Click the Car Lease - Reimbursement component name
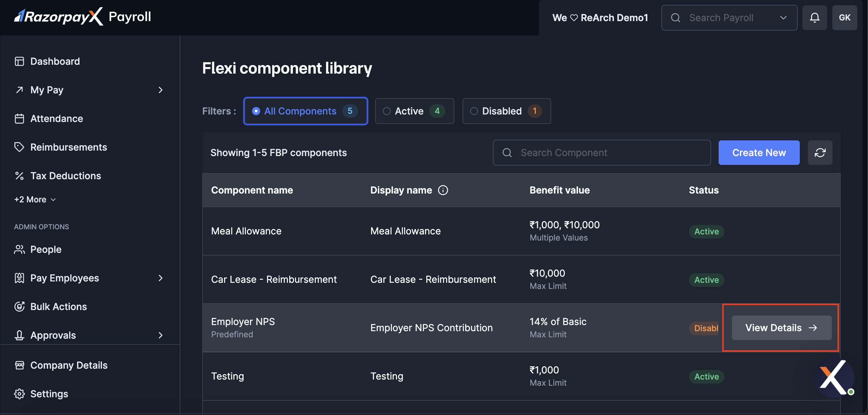Image resolution: width=868 pixels, height=415 pixels. 274,279
